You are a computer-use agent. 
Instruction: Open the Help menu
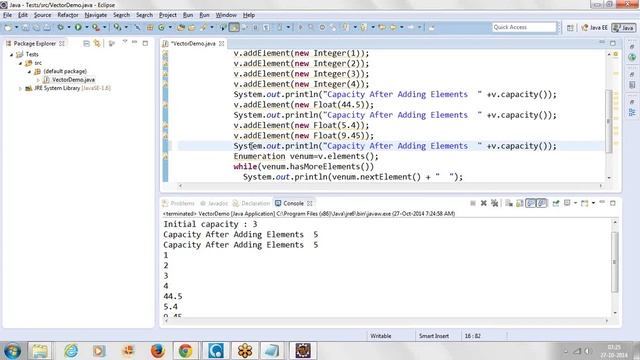pyautogui.click(x=249, y=15)
